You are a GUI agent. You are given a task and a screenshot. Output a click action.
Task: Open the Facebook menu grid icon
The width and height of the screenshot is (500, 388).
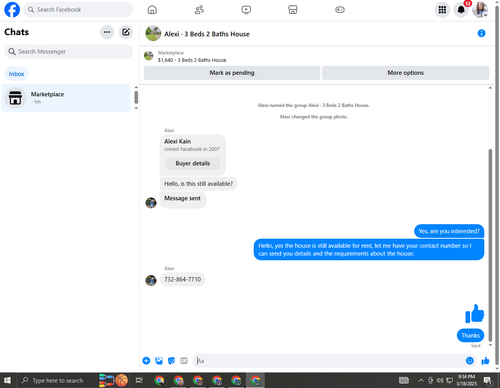point(442,10)
